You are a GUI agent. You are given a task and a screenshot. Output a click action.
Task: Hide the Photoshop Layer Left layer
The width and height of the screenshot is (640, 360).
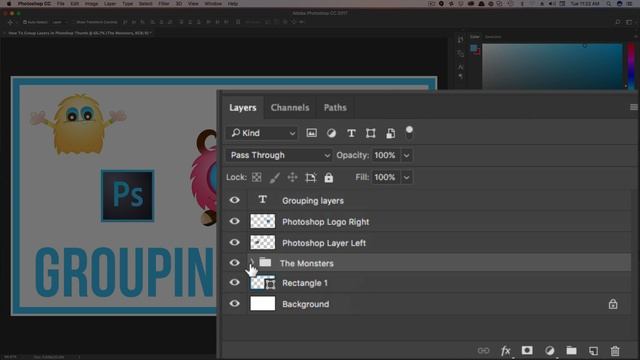click(234, 242)
